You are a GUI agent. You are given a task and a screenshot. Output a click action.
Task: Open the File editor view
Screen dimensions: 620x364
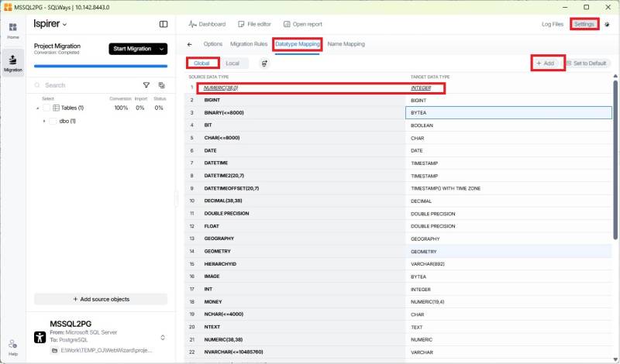(x=254, y=24)
